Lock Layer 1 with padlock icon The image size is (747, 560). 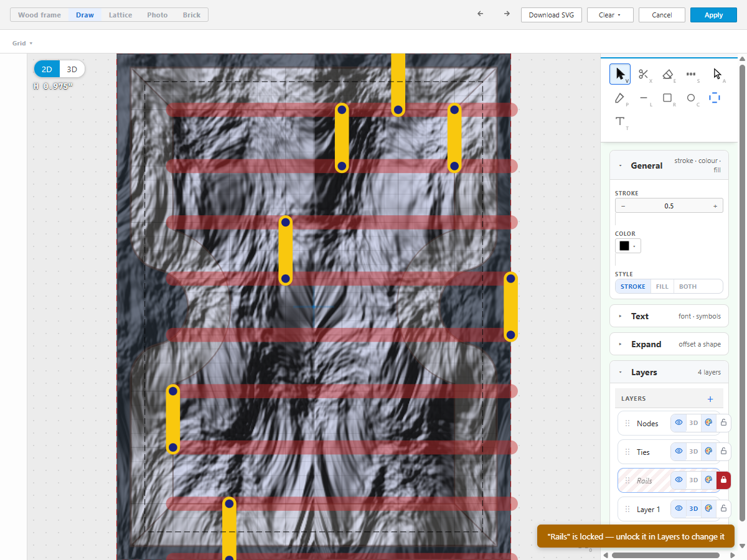coord(723,509)
